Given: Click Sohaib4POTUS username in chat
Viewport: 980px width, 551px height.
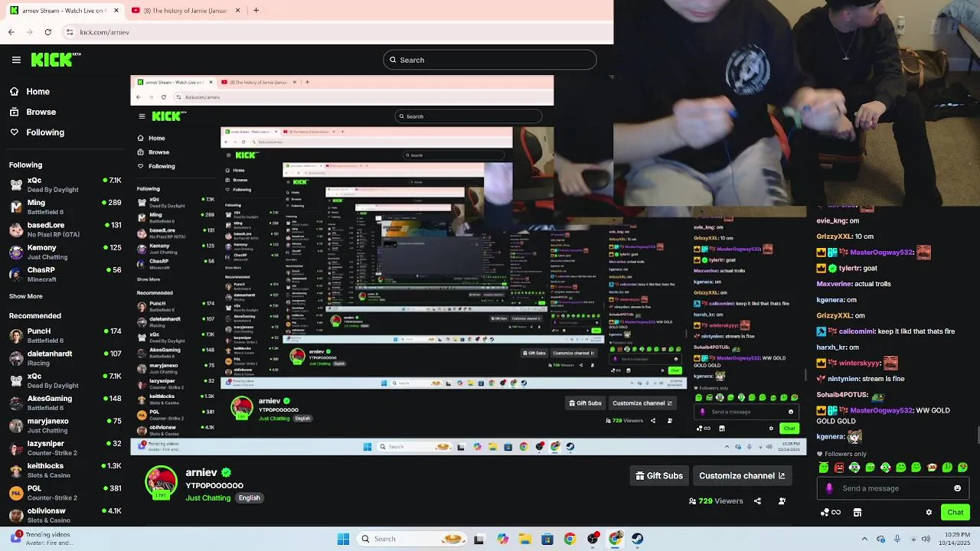Looking at the screenshot, I should pos(841,395).
